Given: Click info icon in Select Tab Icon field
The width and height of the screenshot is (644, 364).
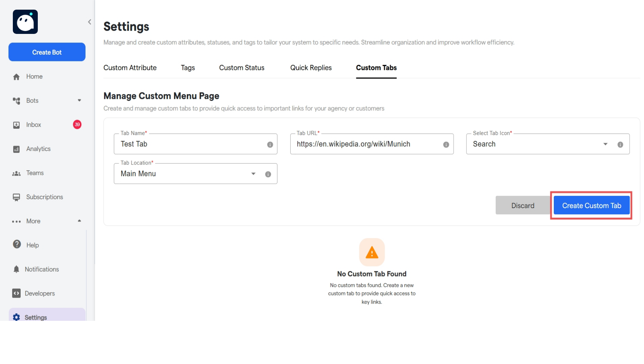Looking at the screenshot, I should 620,145.
